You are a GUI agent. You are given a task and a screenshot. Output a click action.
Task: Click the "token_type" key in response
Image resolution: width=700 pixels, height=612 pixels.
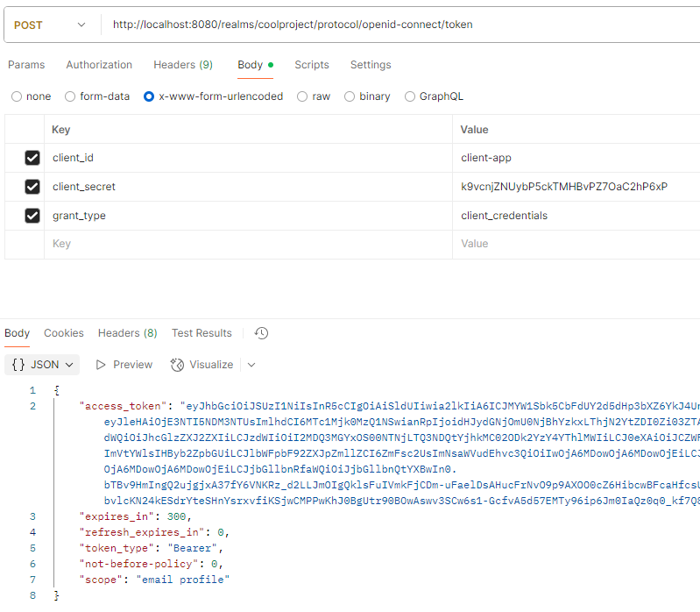pos(117,548)
